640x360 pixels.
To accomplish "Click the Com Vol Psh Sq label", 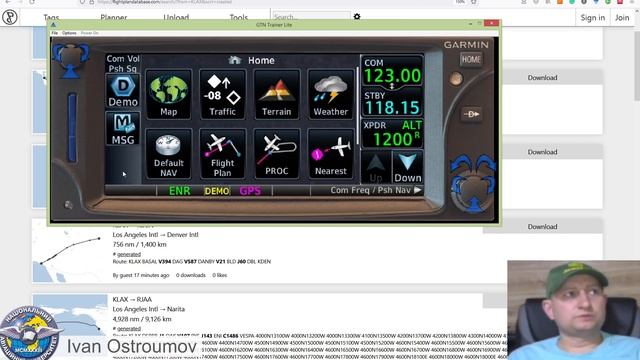I will coord(123,64).
